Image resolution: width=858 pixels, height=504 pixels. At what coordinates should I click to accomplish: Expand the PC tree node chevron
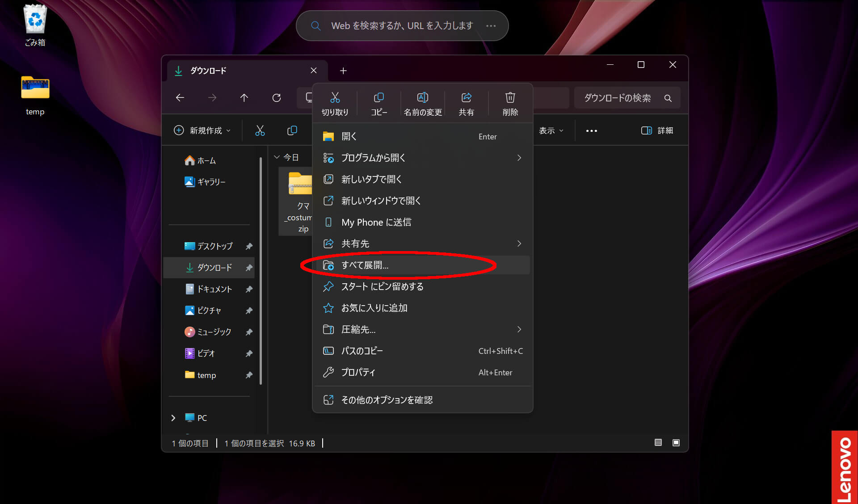click(x=173, y=418)
